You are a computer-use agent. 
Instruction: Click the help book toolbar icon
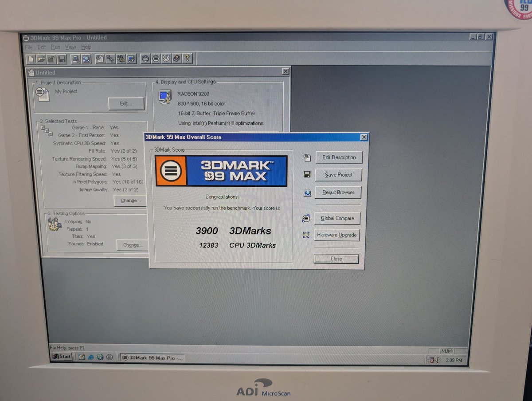tap(176, 59)
